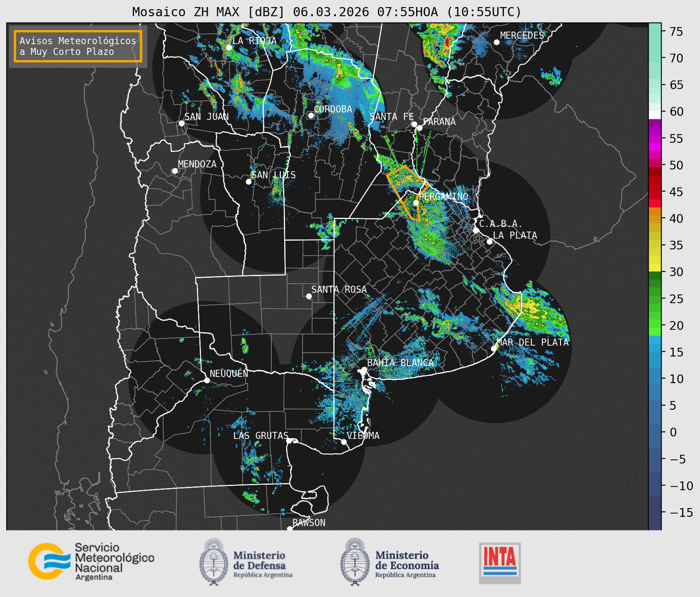Viewport: 700px width, 597px height.
Task: Click the MENDOZA city marker dot
Action: tap(175, 171)
